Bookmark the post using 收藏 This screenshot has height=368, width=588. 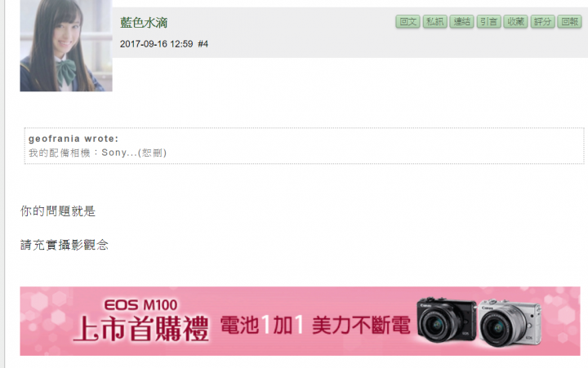pyautogui.click(x=515, y=22)
